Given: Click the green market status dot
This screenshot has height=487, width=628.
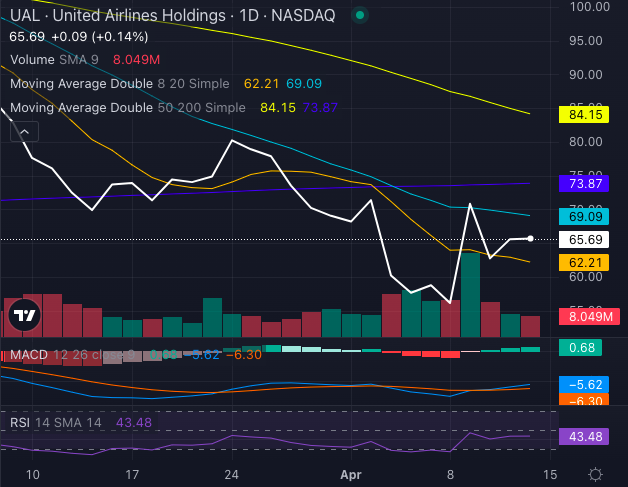Looking at the screenshot, I should (360, 16).
